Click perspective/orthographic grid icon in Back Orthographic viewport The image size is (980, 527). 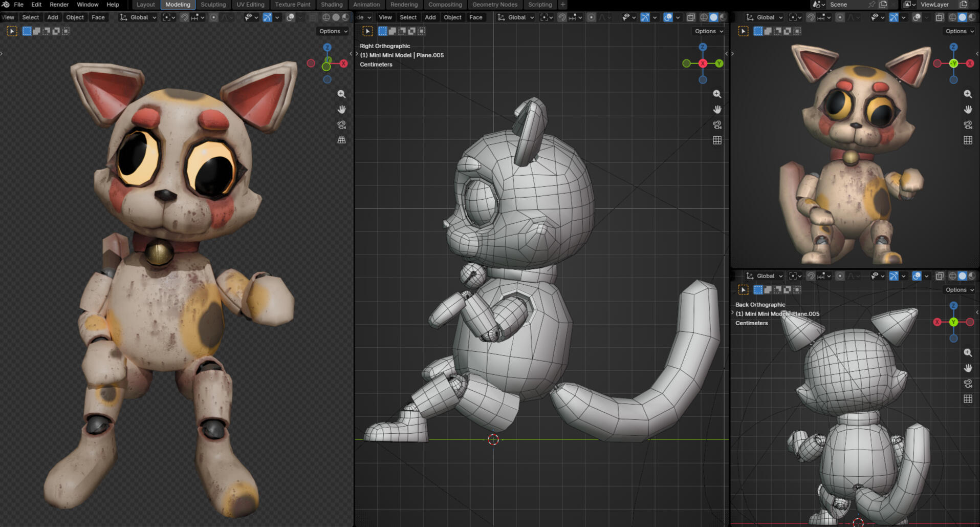[x=968, y=399]
